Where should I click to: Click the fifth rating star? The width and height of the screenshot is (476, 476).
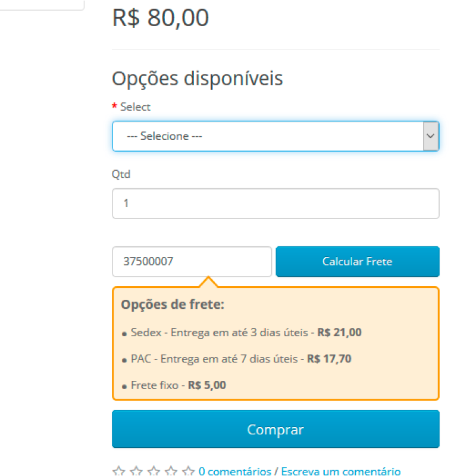click(x=189, y=471)
